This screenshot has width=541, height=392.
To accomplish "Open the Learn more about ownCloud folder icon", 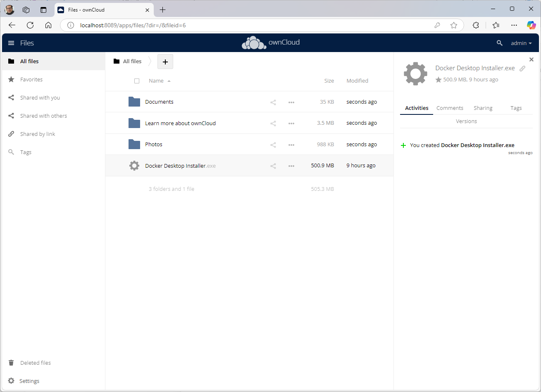I will coord(134,123).
